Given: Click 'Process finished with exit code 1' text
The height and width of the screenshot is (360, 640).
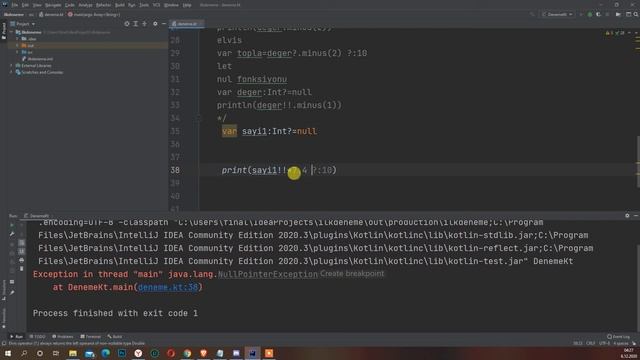Looking at the screenshot, I should (x=116, y=313).
